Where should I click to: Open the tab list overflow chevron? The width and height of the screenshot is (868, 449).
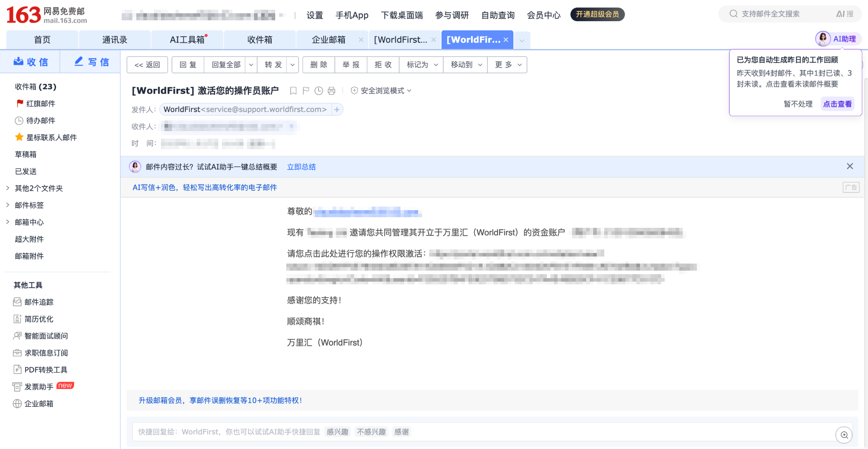point(522,41)
